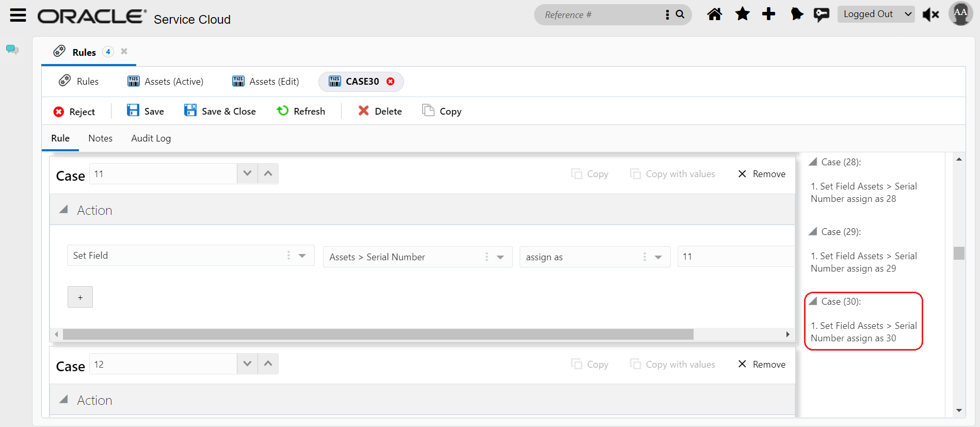This screenshot has width=980, height=427.
Task: Switch to the Rules sub-tab
Action: [78, 82]
